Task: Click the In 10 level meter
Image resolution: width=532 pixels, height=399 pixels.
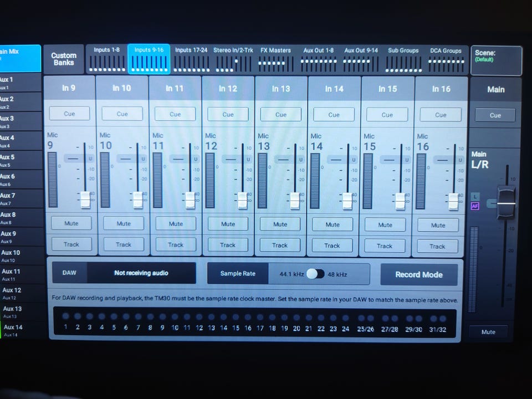Action: point(105,180)
